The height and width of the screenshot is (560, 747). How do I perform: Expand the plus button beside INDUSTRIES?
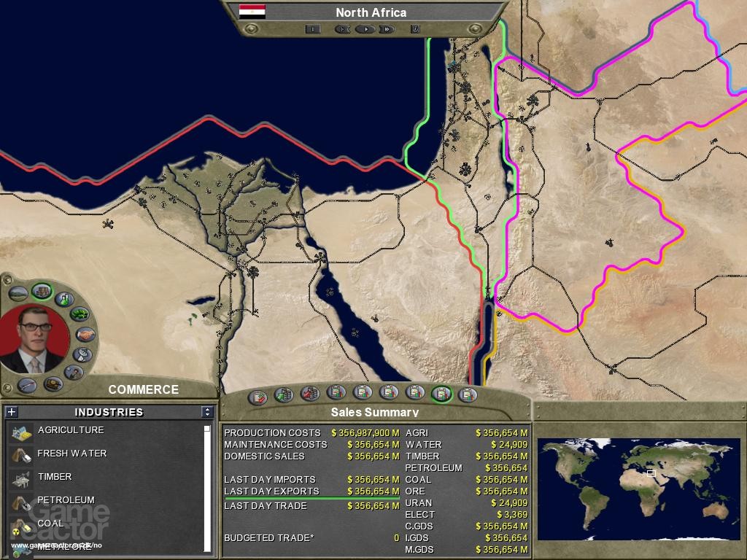[12, 412]
